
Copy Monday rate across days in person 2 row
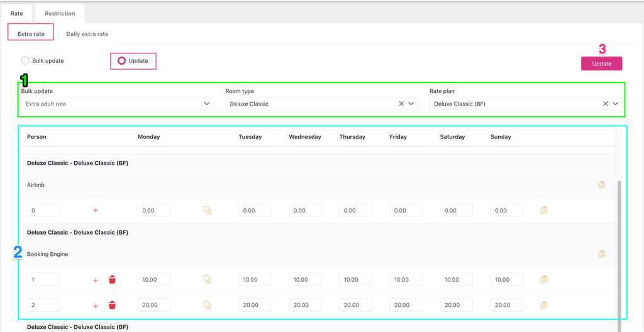(x=208, y=306)
